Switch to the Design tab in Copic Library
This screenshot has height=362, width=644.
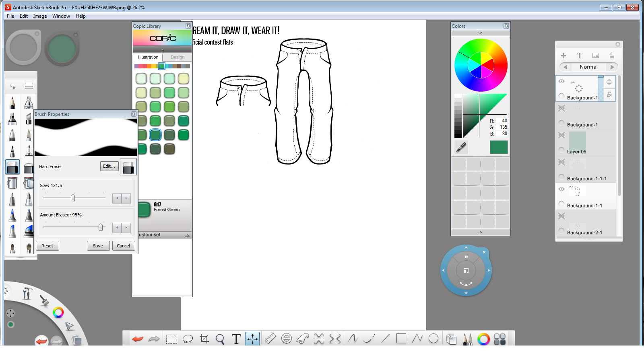tap(178, 57)
